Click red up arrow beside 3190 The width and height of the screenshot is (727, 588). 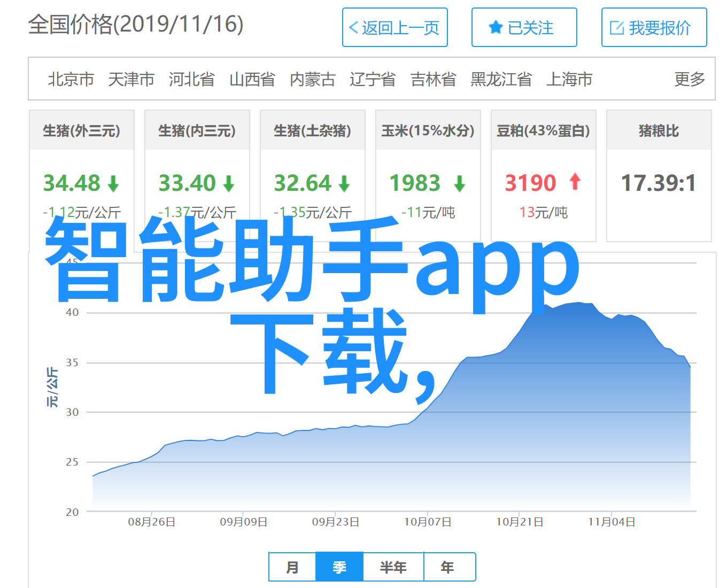[575, 182]
